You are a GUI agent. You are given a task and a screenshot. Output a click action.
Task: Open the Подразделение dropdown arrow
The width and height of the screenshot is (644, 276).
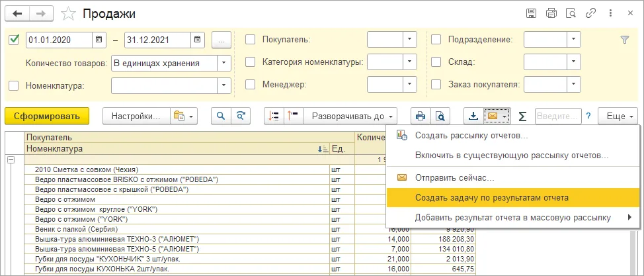[574, 40]
